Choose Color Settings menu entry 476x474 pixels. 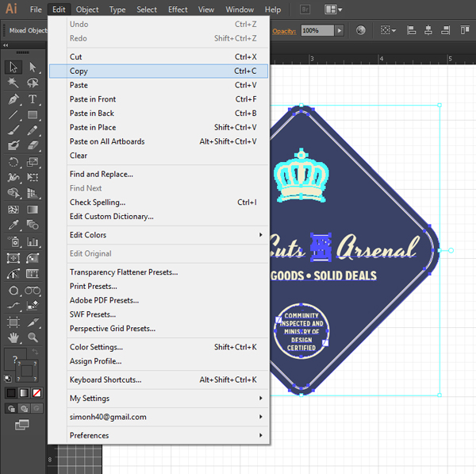click(x=159, y=347)
